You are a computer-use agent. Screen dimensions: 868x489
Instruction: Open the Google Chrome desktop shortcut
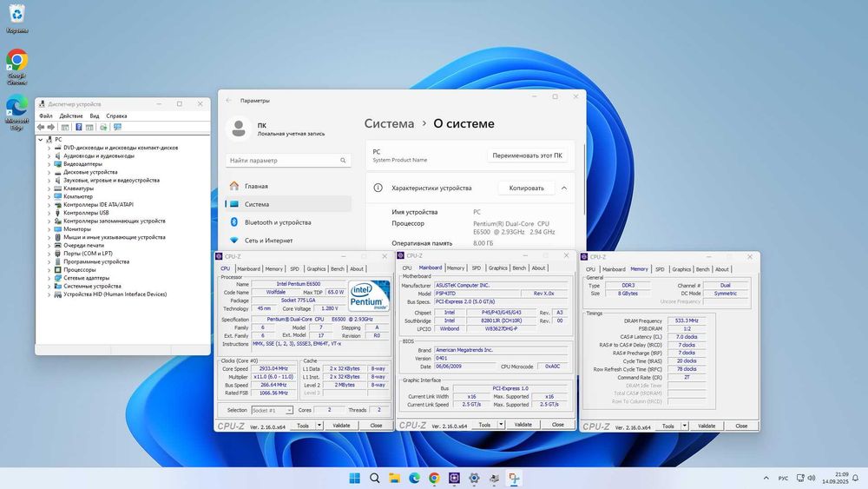click(x=17, y=67)
